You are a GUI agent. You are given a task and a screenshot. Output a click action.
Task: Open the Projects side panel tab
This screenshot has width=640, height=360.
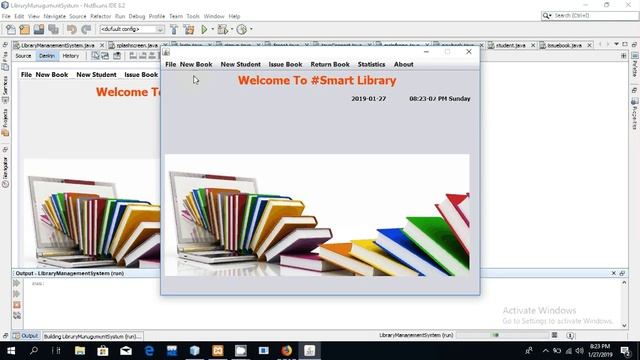point(5,122)
